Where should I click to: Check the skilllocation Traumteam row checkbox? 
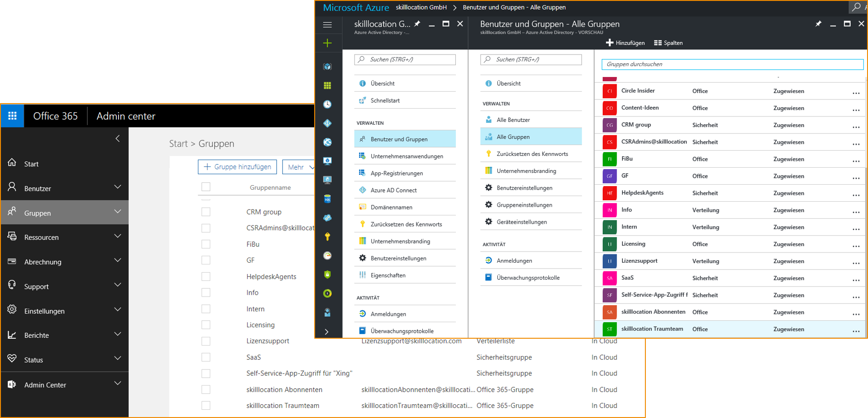206,405
